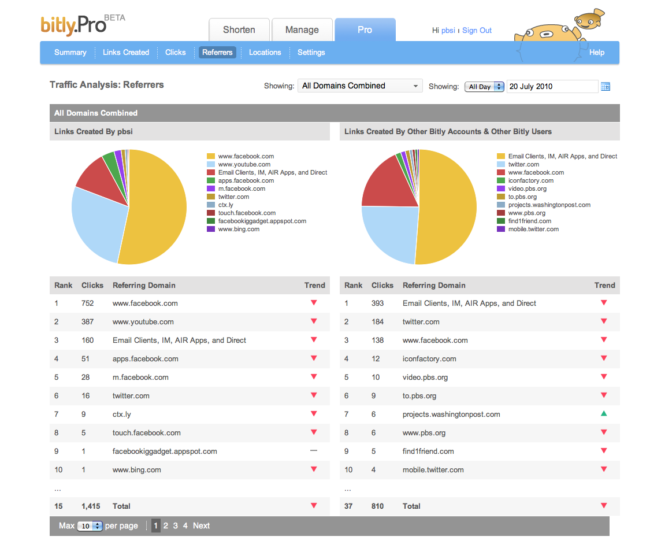Click projects.washingtonpost.com table entry
Screen dimensions: 650x551
pos(451,414)
